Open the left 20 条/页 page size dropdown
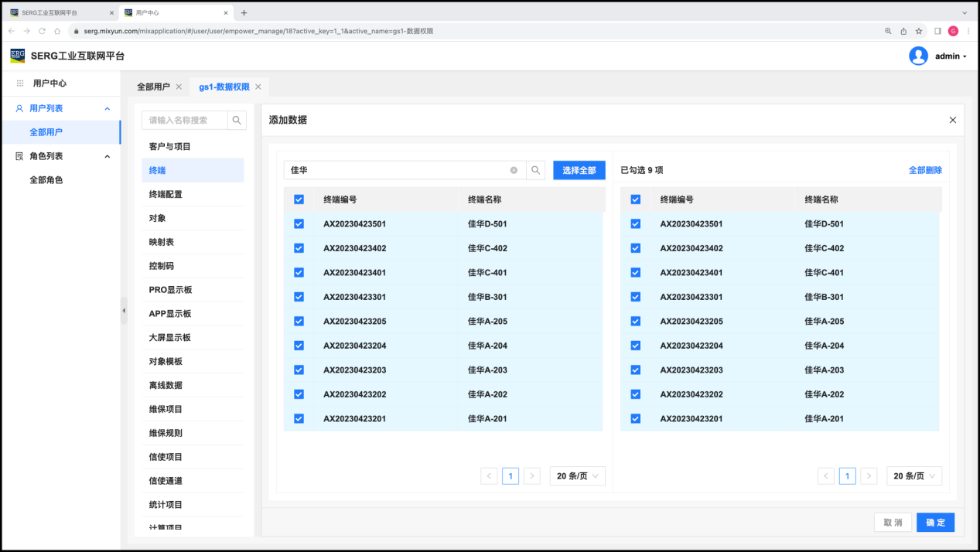980x552 pixels. (577, 476)
